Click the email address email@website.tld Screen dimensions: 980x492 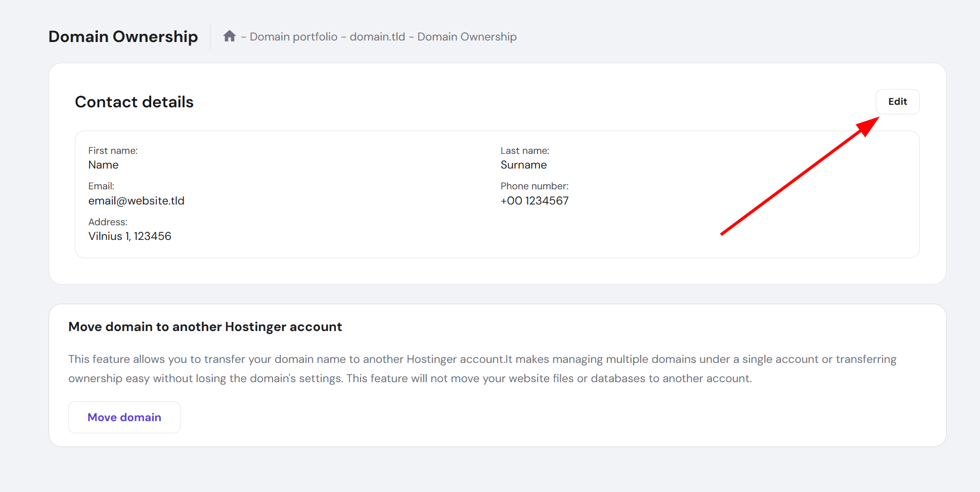coord(136,201)
